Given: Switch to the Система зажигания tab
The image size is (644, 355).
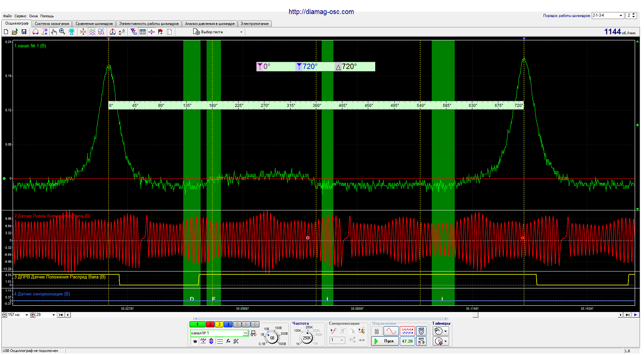Looking at the screenshot, I should (52, 24).
